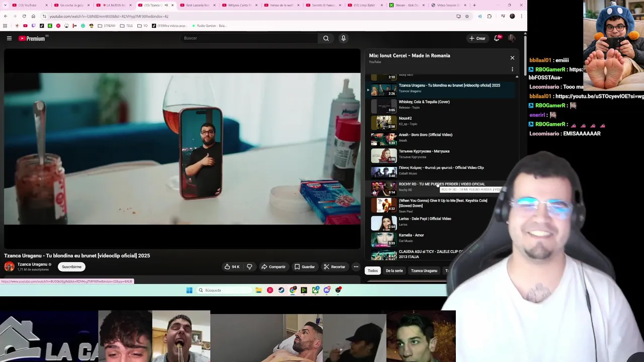This screenshot has width=644, height=362.
Task: Click taskbar Búsqueda search box
Action: [223, 290]
